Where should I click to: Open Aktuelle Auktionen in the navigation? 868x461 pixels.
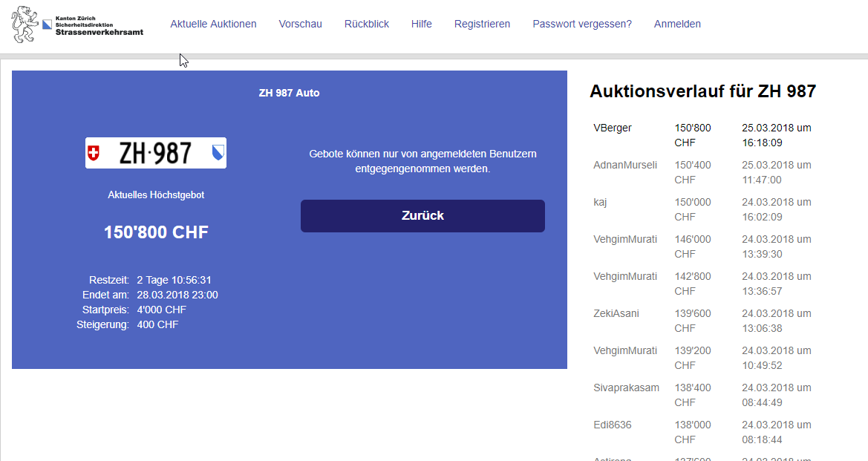213,24
